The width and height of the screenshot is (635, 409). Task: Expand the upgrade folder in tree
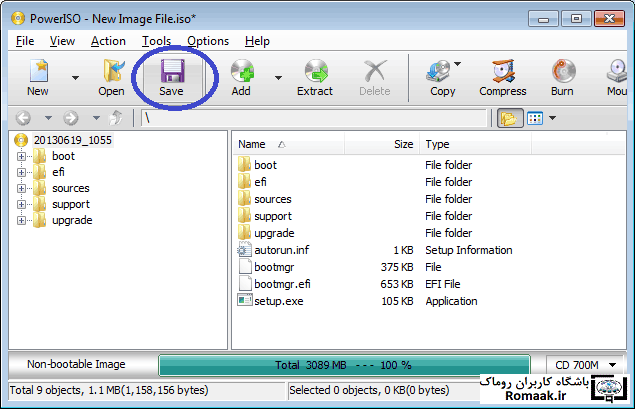tap(21, 220)
